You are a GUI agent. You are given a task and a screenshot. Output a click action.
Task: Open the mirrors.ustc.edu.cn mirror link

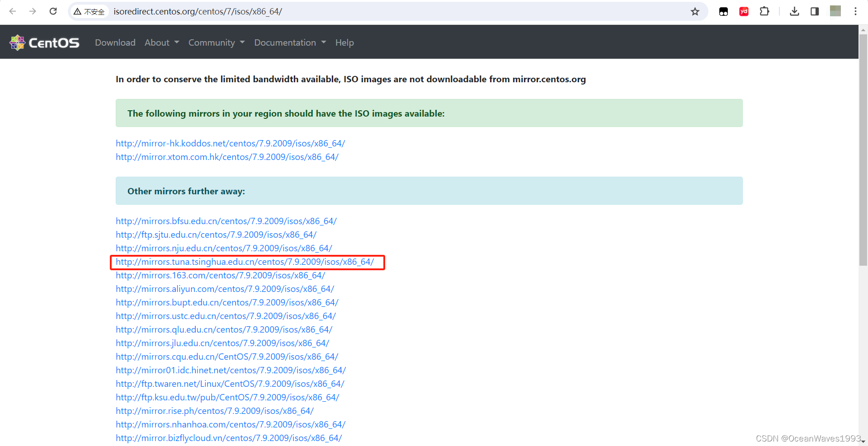coord(226,316)
